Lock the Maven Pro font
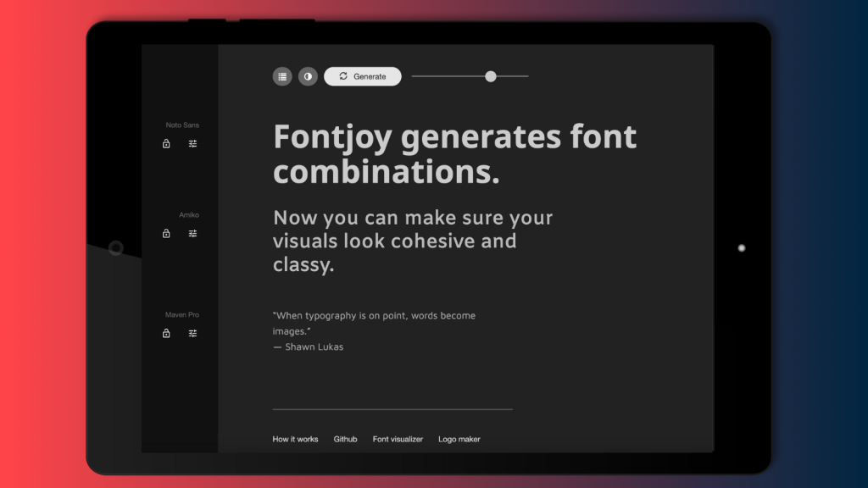This screenshot has width=868, height=488. [166, 333]
